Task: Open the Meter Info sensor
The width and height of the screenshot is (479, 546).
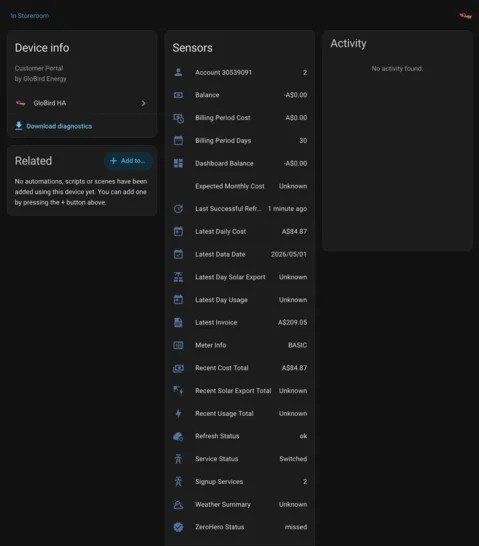Action: click(x=240, y=345)
